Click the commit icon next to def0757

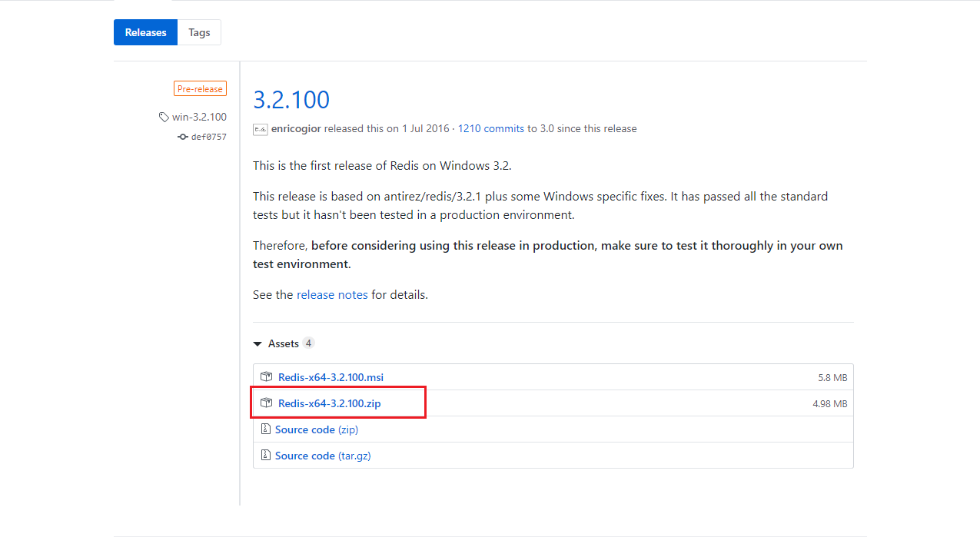pyautogui.click(x=183, y=137)
